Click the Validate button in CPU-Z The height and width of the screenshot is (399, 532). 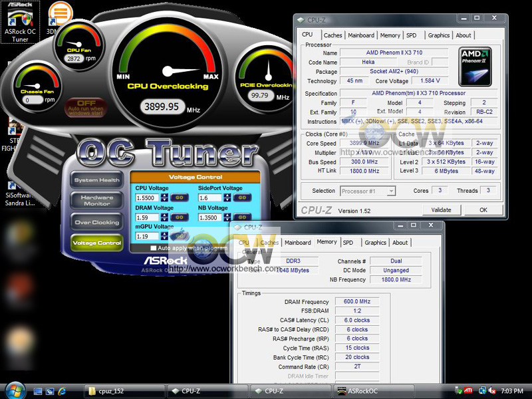pos(441,210)
